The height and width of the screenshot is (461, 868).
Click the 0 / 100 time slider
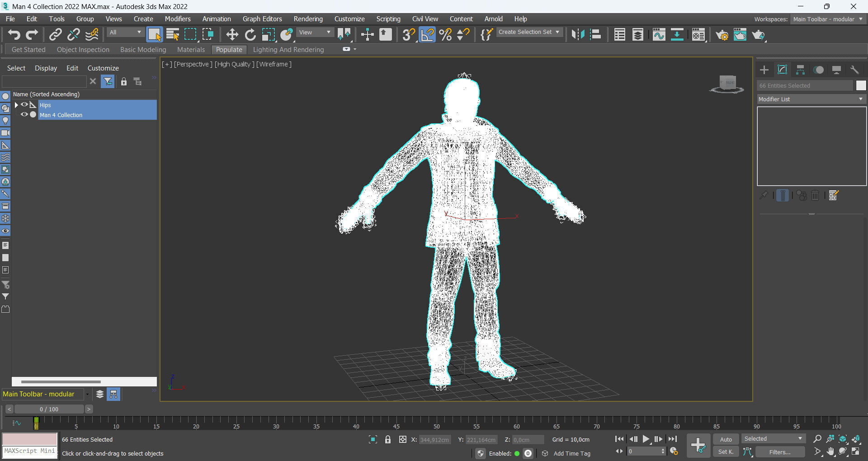tap(49, 409)
